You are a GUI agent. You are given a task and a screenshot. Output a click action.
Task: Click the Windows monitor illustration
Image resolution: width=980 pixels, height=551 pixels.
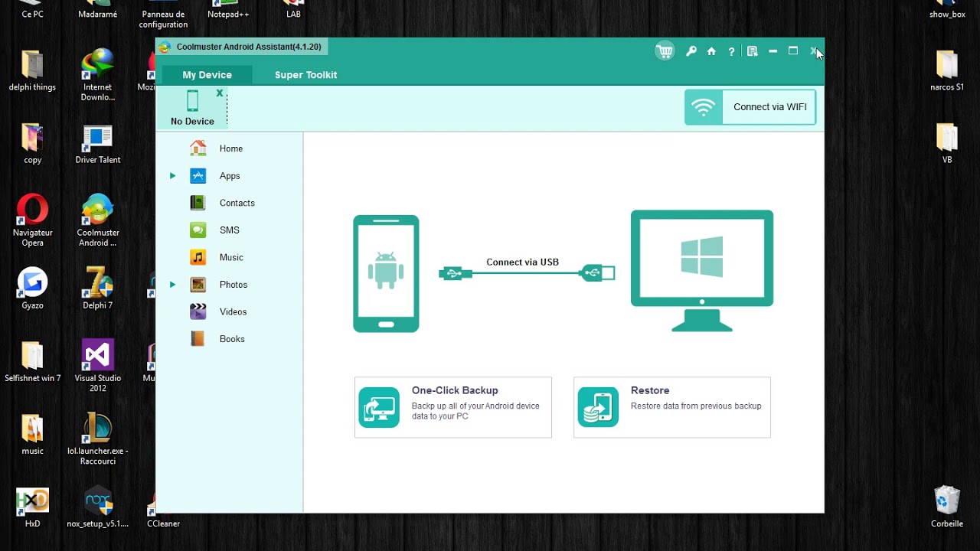pos(702,270)
